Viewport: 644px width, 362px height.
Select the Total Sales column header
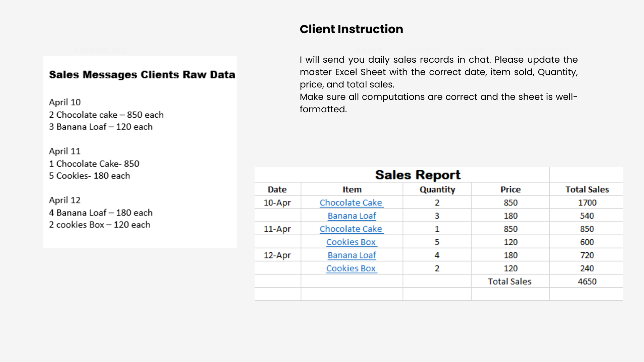click(x=587, y=189)
